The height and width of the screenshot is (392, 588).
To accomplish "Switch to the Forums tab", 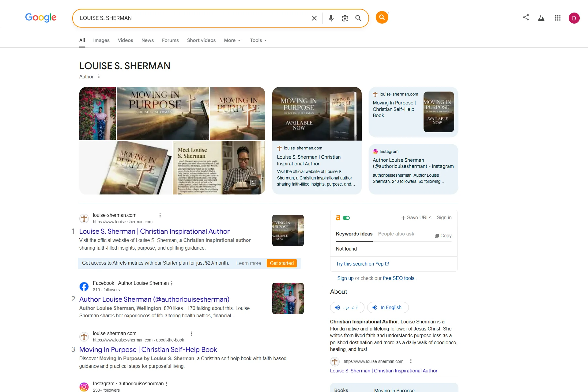I will click(x=170, y=40).
